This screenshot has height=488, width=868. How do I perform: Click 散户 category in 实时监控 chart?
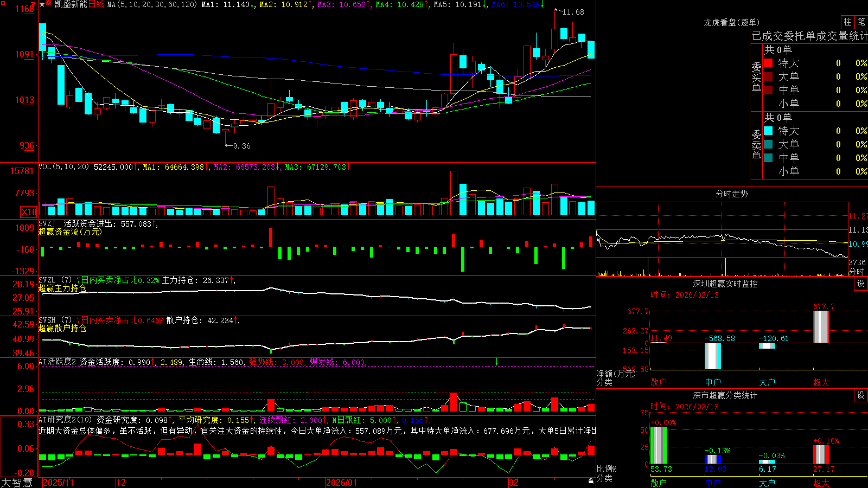point(659,382)
